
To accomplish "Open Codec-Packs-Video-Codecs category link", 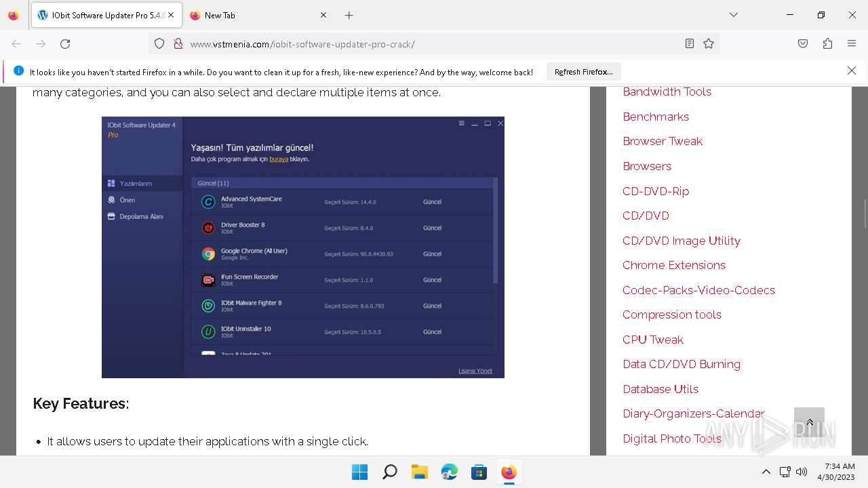I will pos(698,290).
